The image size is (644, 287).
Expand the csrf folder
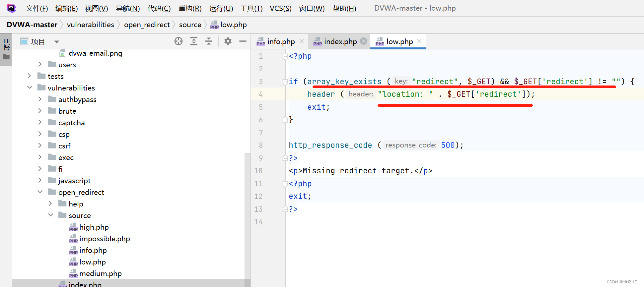coord(40,145)
